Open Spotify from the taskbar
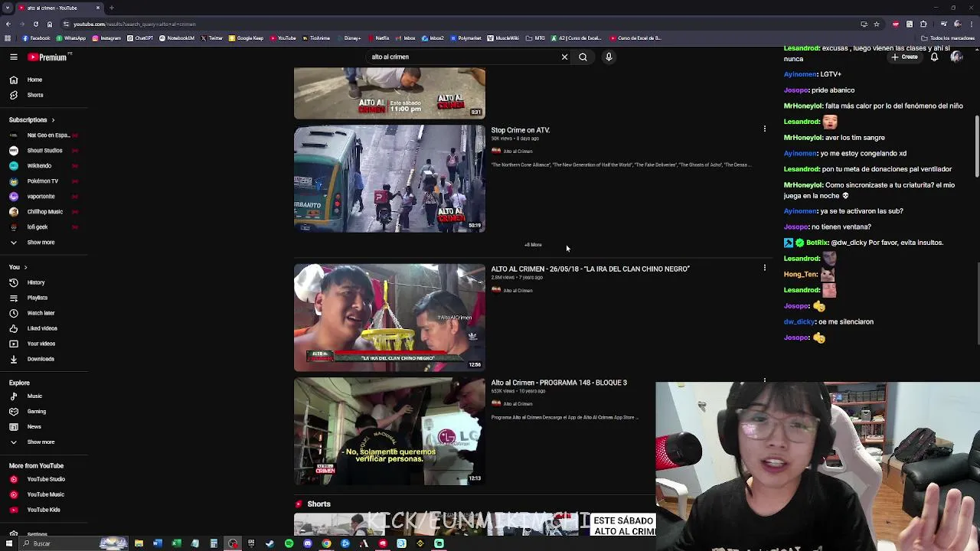 (289, 544)
